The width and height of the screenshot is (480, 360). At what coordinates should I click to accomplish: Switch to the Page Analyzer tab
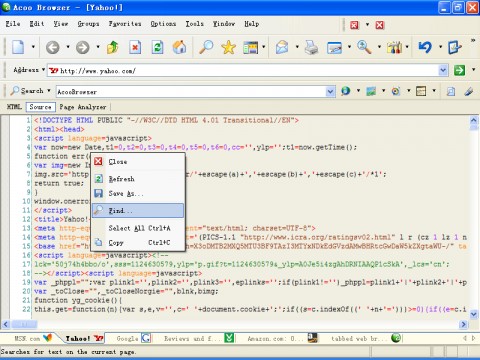(x=83, y=107)
